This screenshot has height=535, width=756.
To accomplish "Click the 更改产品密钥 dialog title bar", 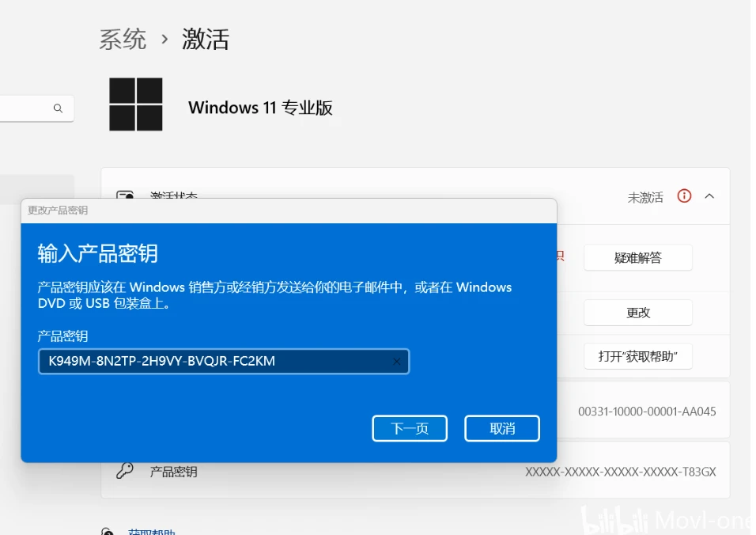I will pos(289,211).
